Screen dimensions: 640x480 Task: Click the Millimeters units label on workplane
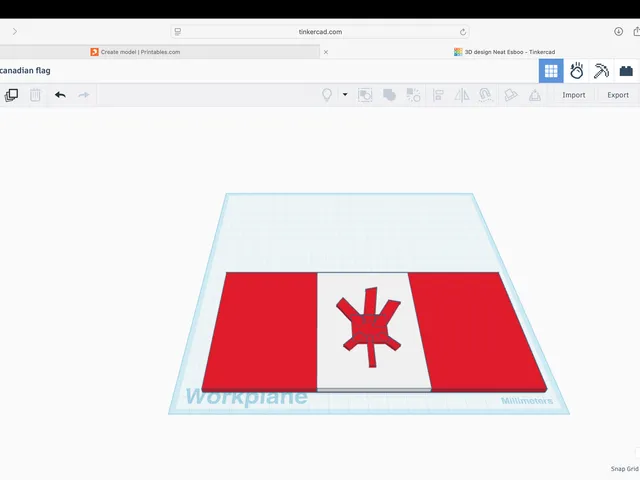(x=527, y=401)
